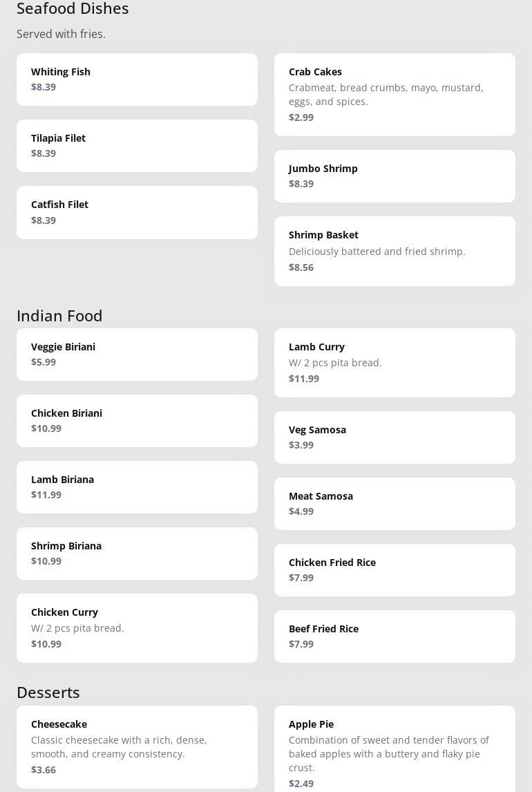Pick the Chicken Fried Rice item
532x792 pixels.
[395, 570]
